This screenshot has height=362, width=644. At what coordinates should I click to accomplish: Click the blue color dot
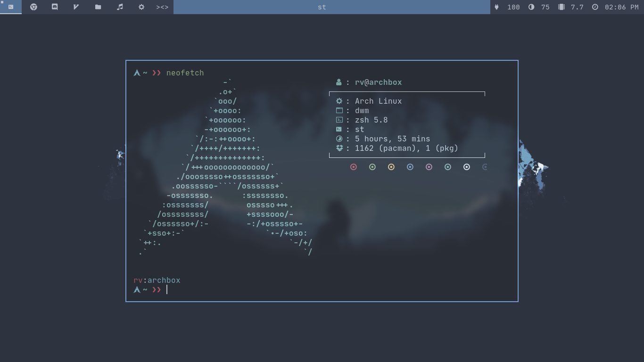tap(410, 167)
